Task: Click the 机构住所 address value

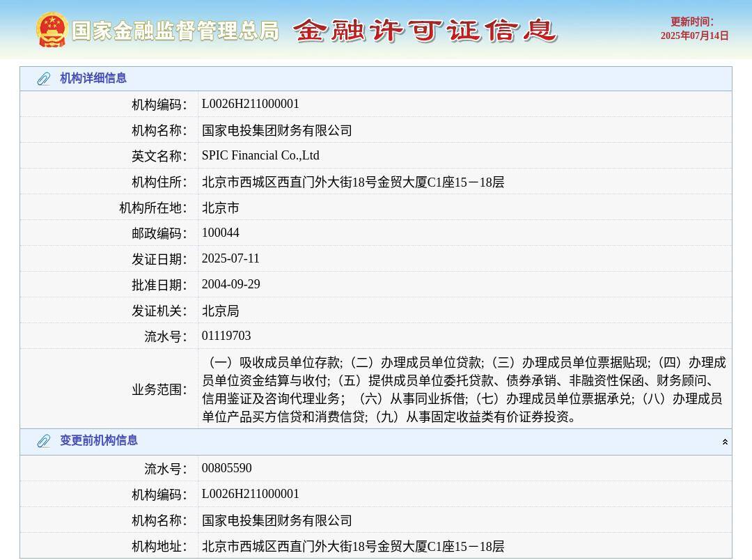Action: (353, 182)
